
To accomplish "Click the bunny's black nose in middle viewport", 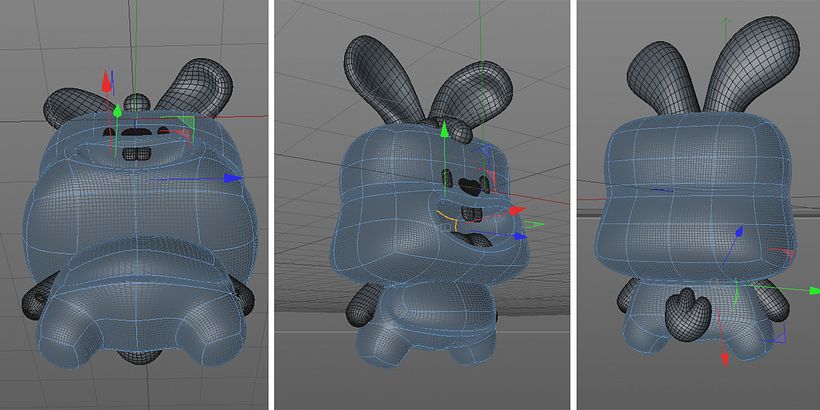I will [x=470, y=186].
